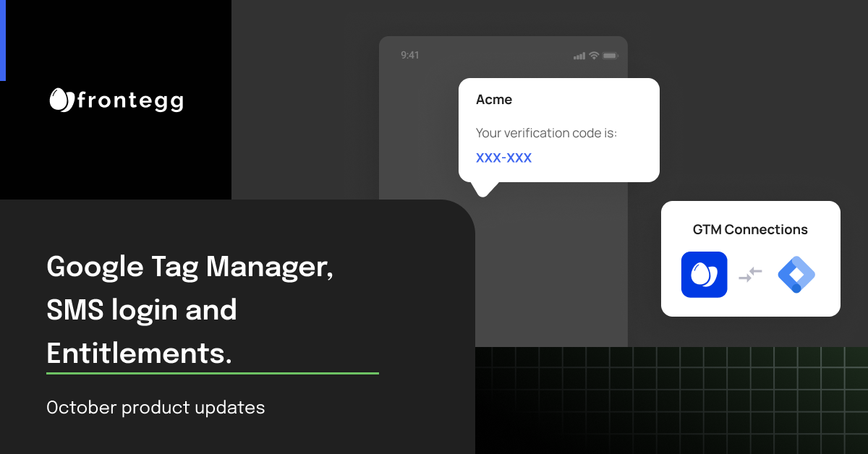Click the Frontegg egg logo icon
The height and width of the screenshot is (454, 868).
[62, 100]
